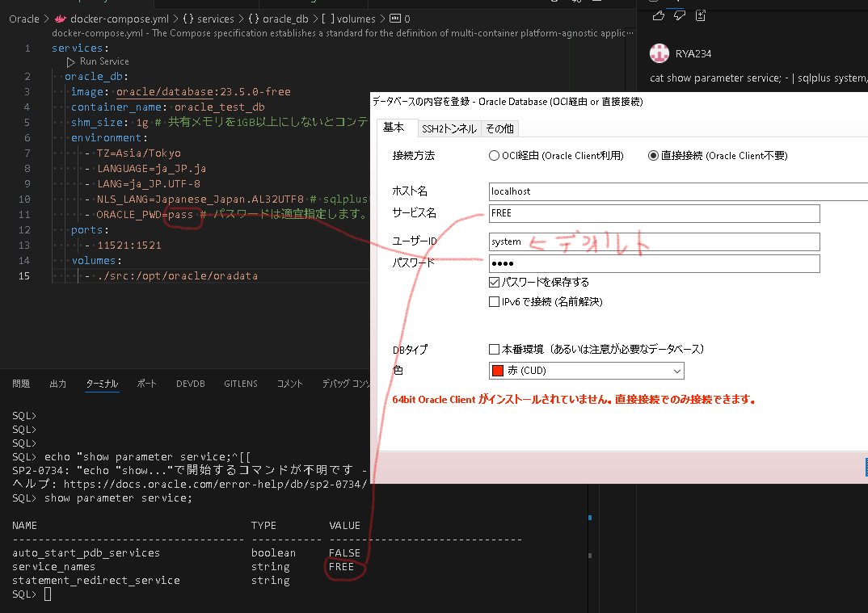
Task: Check the 本番環境 DB type checkbox
Action: 495,350
